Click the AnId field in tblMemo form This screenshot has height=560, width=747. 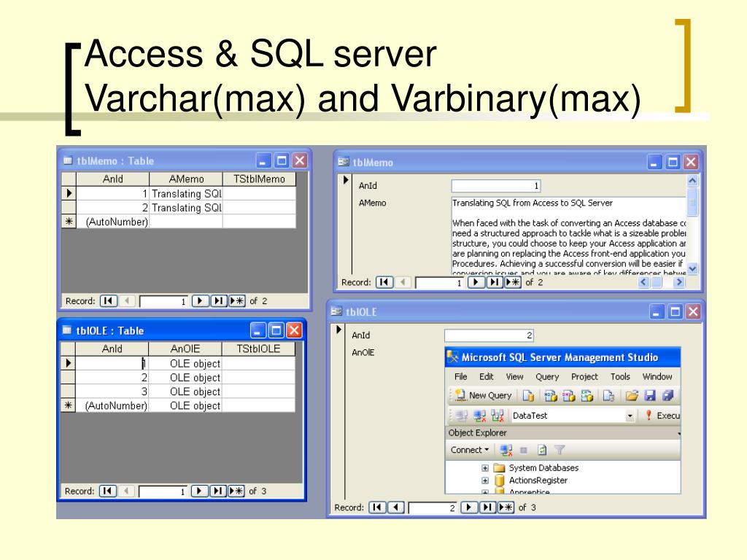pos(496,186)
